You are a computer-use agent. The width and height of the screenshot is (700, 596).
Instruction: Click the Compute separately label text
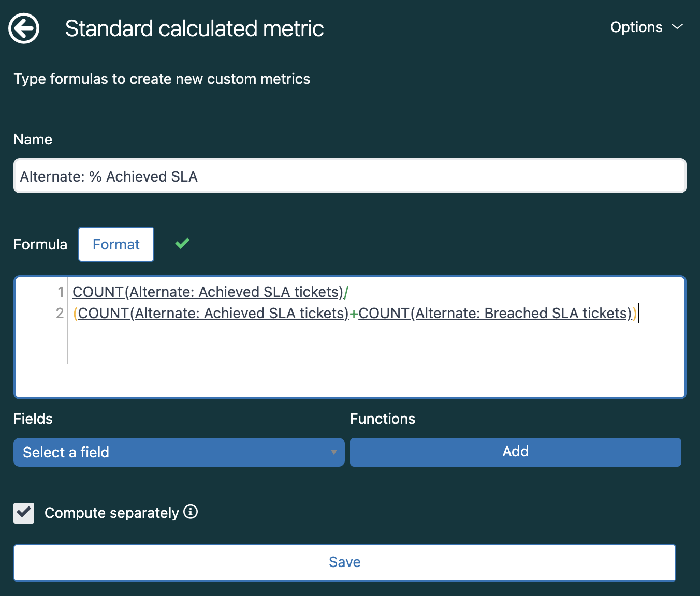point(111,513)
